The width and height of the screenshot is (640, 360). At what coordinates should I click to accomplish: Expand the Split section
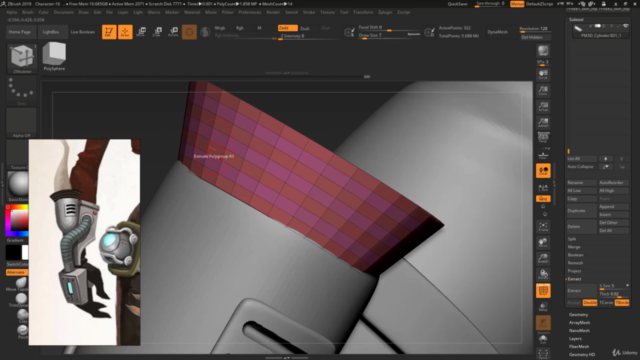pos(572,239)
